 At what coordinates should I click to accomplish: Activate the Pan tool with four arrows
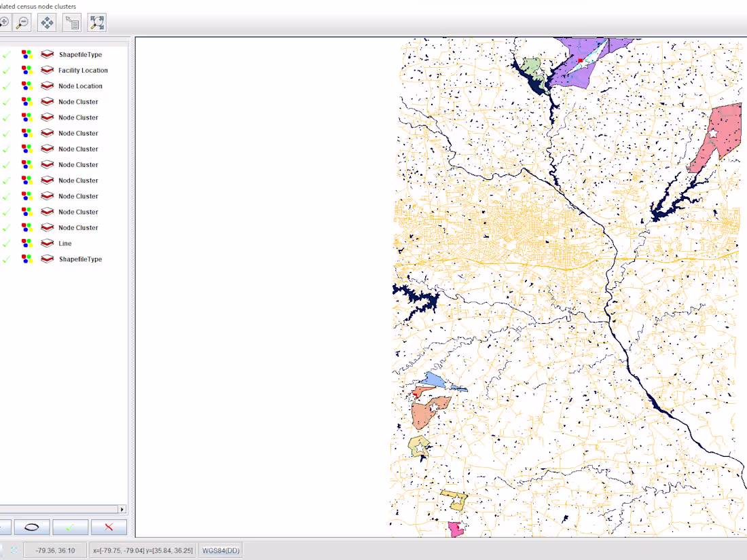(45, 22)
